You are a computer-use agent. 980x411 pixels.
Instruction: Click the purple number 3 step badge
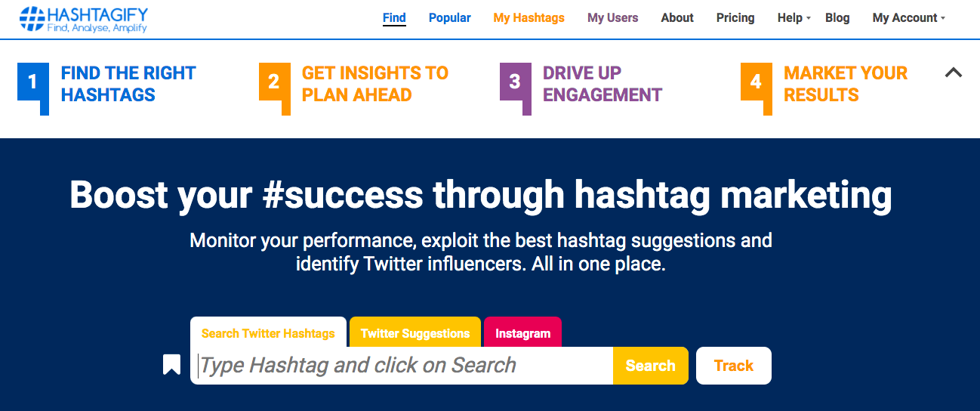tap(515, 82)
